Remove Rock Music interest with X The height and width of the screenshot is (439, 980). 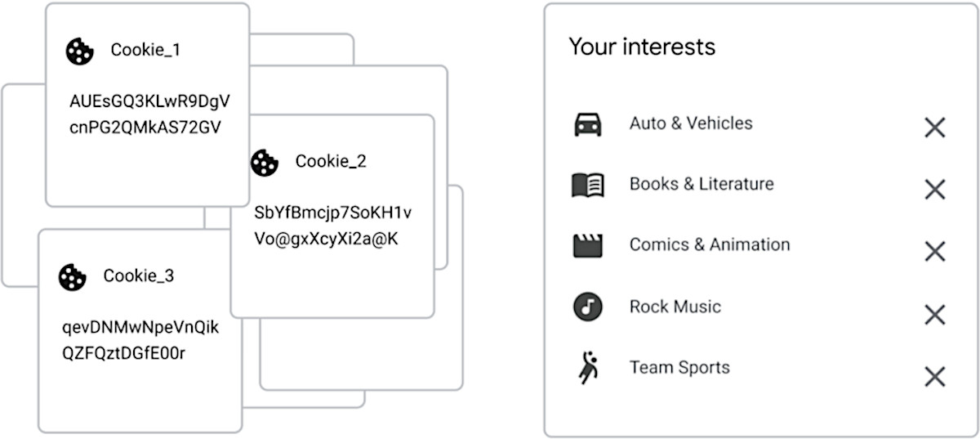click(934, 314)
